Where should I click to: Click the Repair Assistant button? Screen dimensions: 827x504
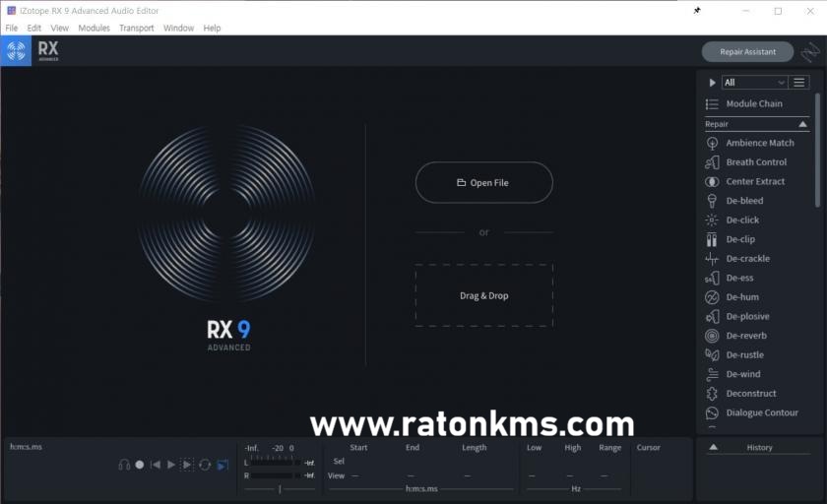tap(747, 51)
